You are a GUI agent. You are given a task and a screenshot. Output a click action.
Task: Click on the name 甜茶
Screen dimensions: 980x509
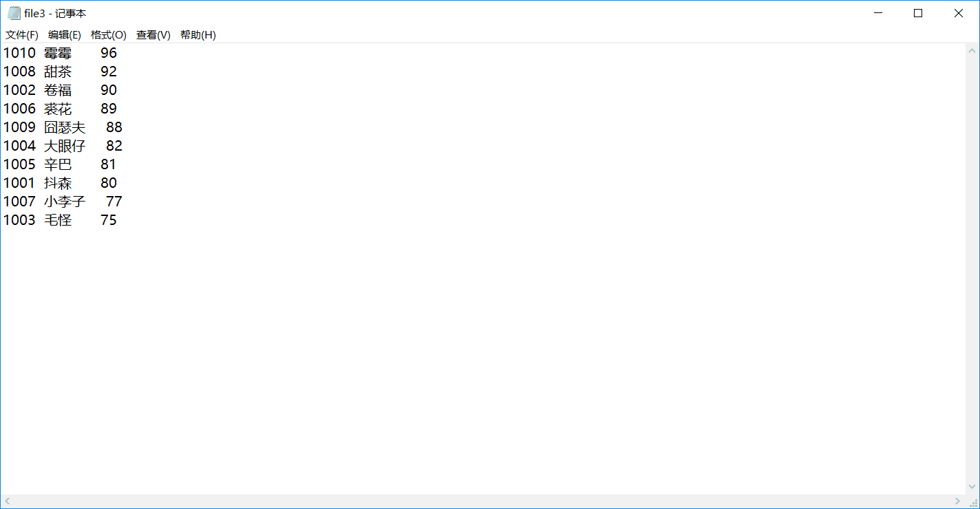click(58, 72)
